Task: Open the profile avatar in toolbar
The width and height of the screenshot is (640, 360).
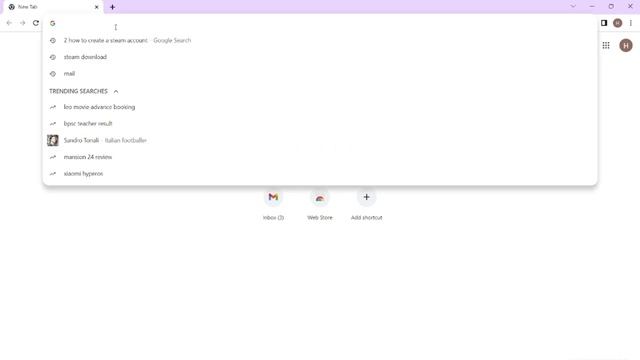Action: (617, 23)
